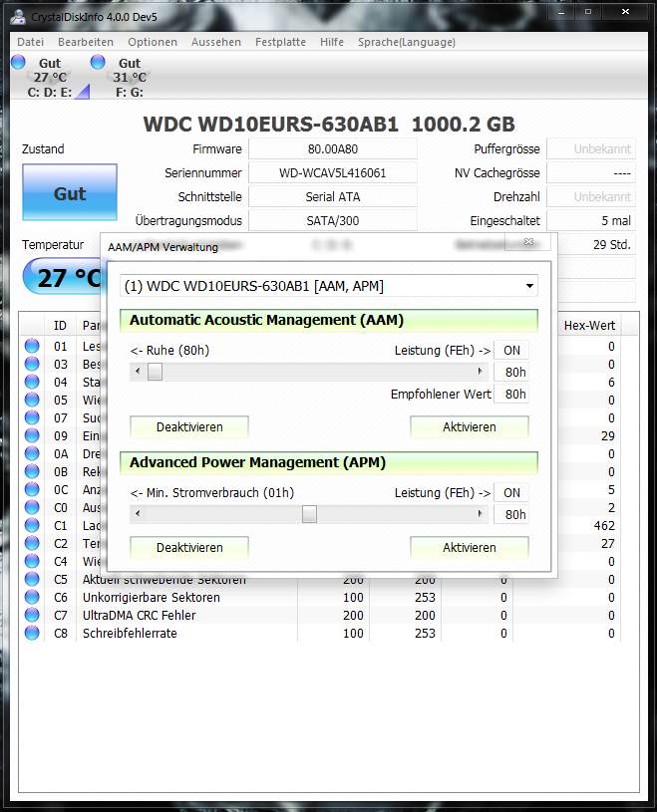
Task: Click status orb for attribute C5
Action: point(32,579)
